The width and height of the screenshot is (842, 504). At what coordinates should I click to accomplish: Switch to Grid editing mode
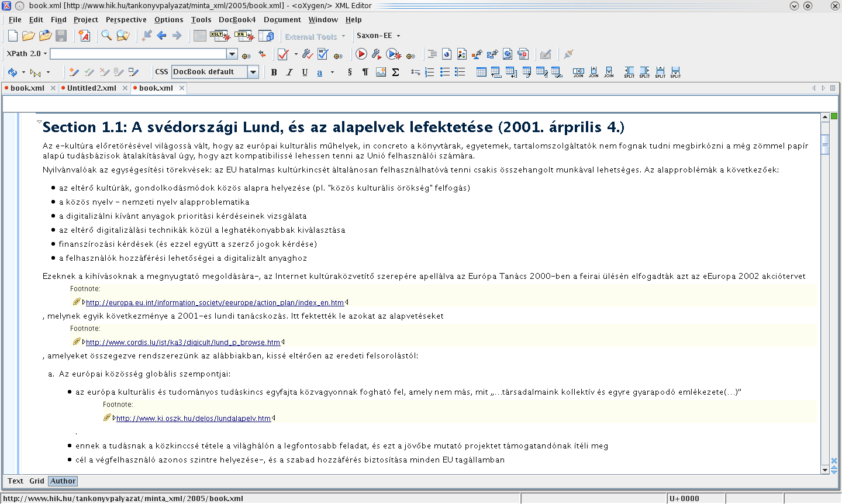tap(37, 481)
